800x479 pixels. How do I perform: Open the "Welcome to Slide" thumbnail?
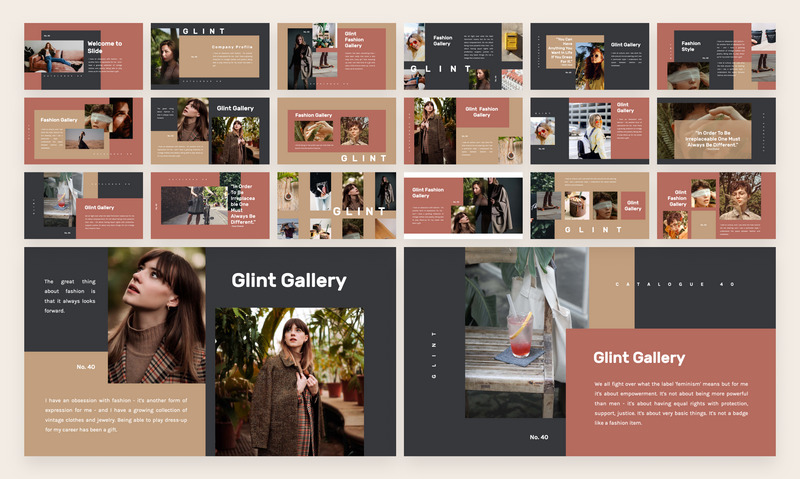tap(83, 56)
